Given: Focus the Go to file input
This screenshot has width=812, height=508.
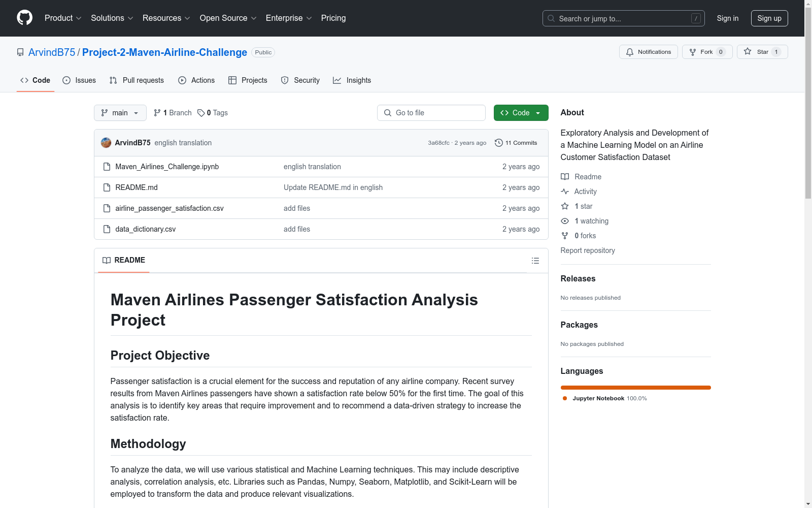Looking at the screenshot, I should [x=431, y=113].
